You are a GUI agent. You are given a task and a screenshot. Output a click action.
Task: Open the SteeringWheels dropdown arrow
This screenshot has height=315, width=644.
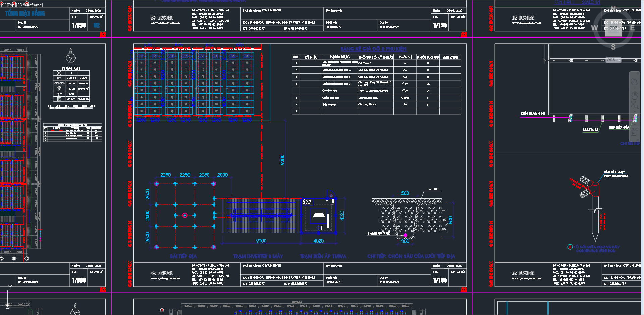634,88
